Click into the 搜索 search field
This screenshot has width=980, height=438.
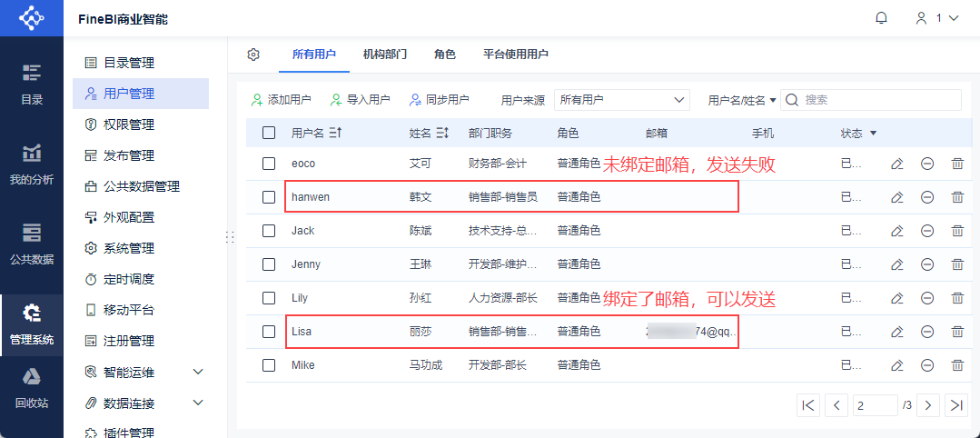pos(876,100)
